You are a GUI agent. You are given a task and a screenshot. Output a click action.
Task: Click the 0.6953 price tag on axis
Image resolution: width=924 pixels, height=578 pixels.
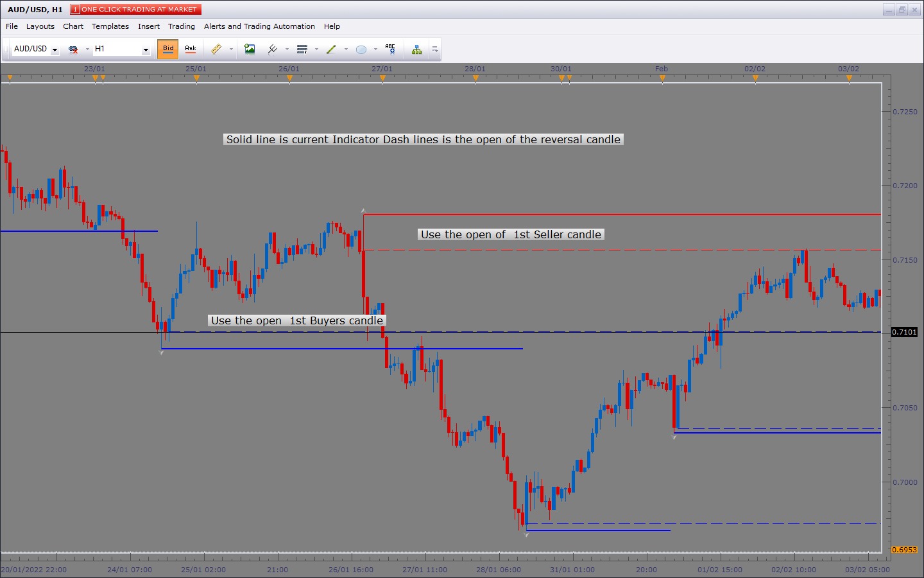click(904, 550)
